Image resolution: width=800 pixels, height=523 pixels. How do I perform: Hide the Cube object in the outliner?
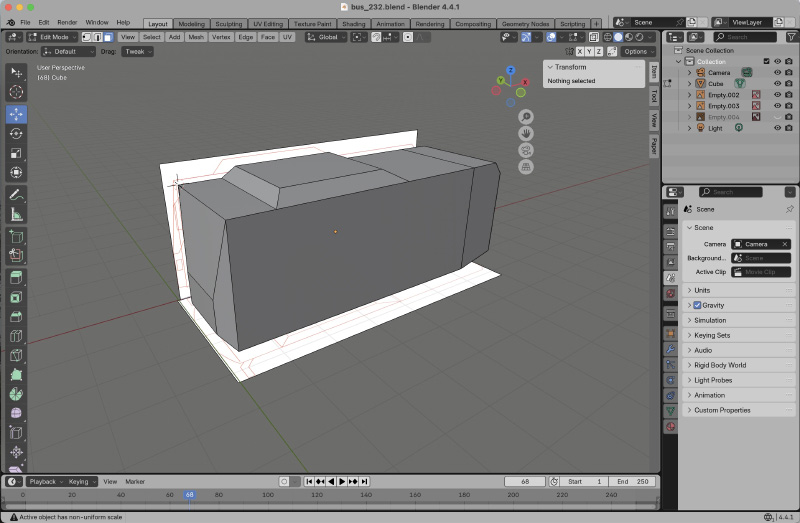(x=777, y=84)
